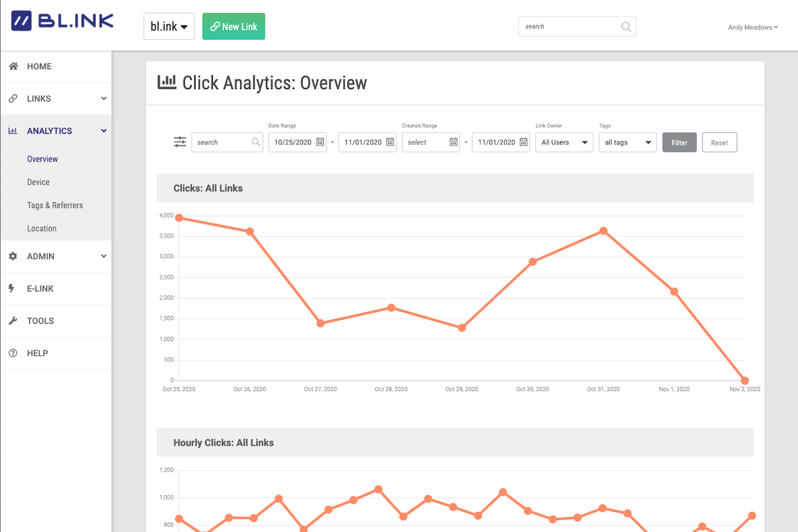
Task: Click the BL.INK logo
Action: tap(63, 21)
